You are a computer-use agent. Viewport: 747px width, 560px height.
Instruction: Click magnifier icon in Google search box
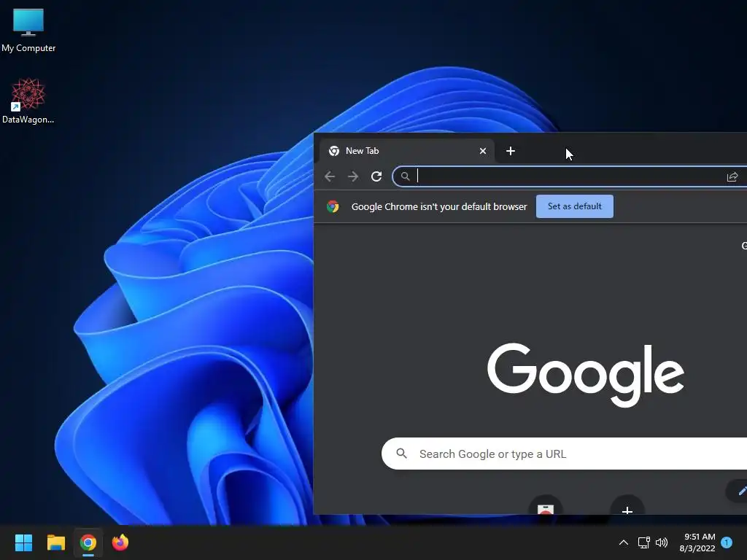(x=402, y=454)
